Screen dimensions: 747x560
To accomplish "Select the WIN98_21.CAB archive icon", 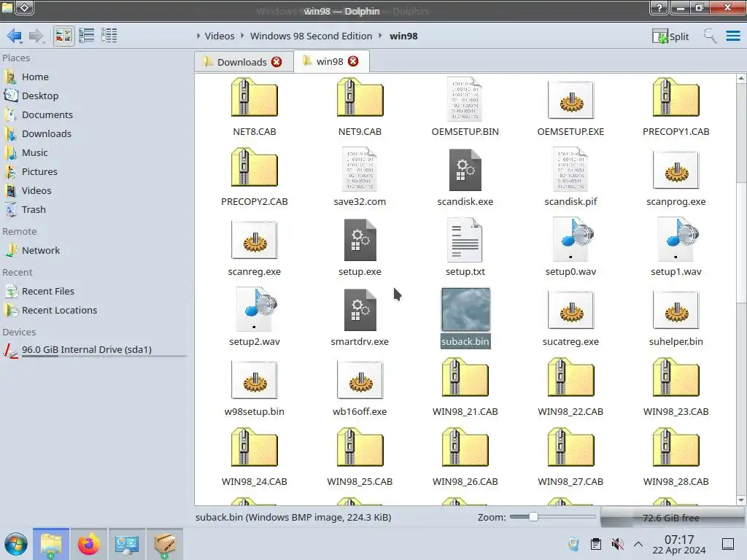I will click(465, 378).
